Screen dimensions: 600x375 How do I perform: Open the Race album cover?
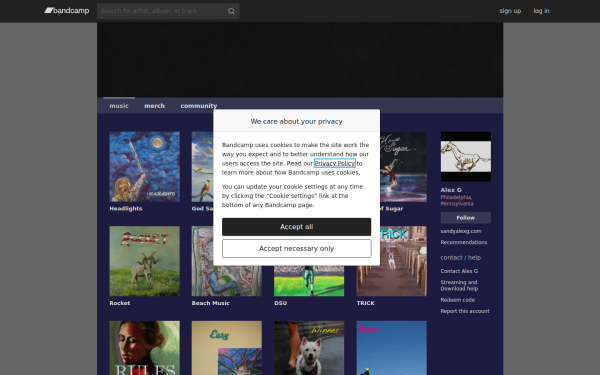391,348
